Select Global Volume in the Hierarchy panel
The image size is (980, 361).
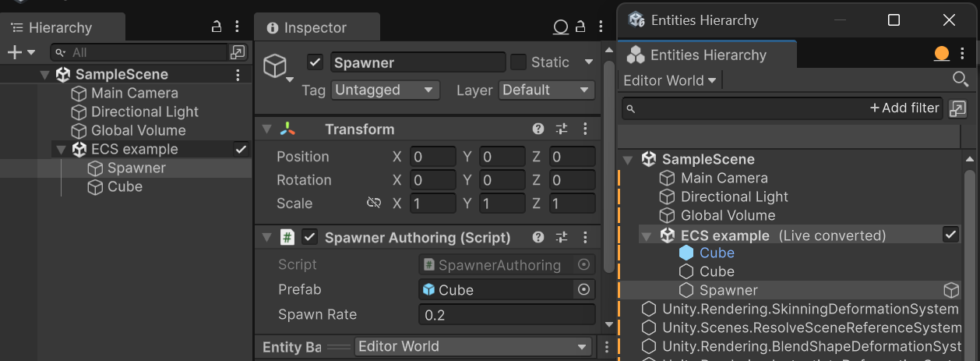(139, 130)
